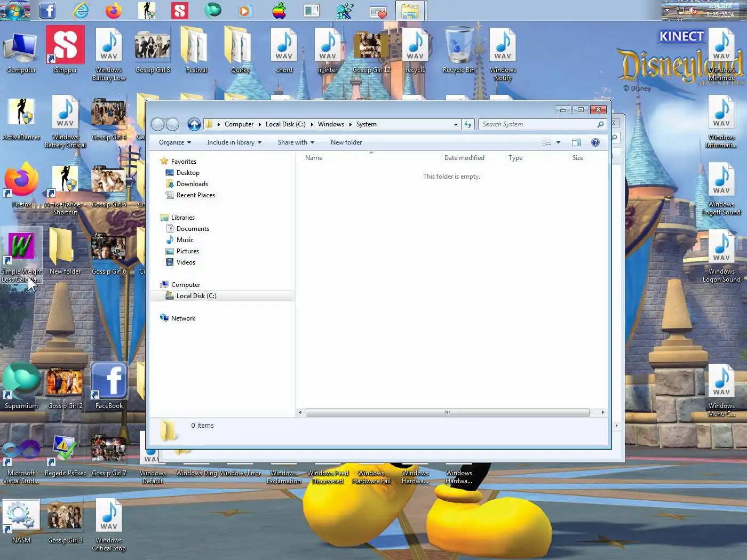The image size is (747, 560).
Task: Click the Facebook icon in taskbar
Action: click(x=47, y=10)
